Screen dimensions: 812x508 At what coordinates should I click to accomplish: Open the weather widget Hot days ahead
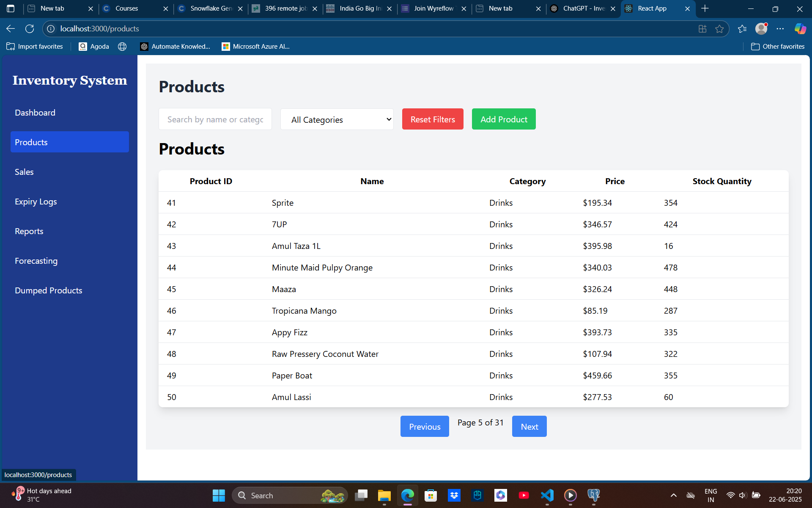coord(41,495)
